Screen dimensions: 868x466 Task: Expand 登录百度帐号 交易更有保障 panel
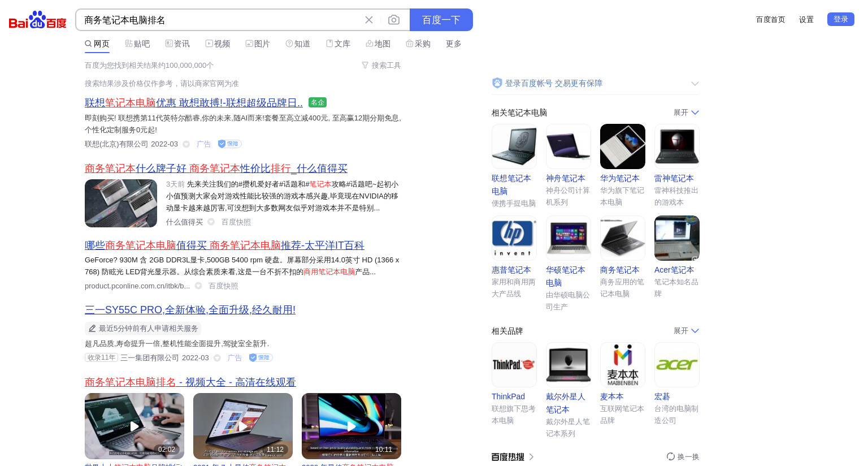tap(695, 84)
